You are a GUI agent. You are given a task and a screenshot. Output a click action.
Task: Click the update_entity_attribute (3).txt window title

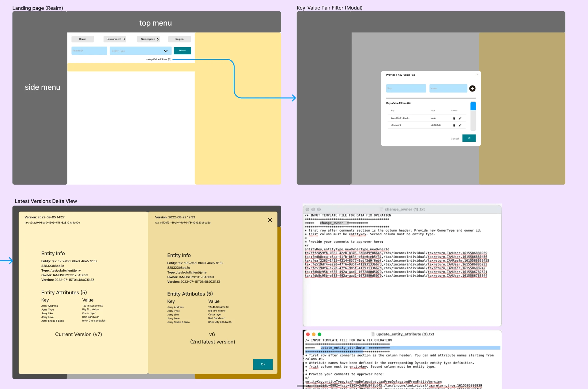[x=405, y=334]
